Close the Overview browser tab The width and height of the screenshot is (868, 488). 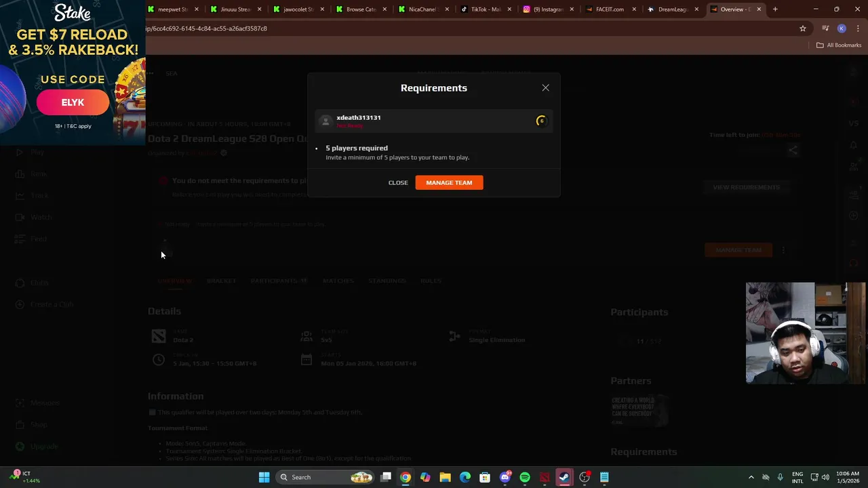coord(759,9)
